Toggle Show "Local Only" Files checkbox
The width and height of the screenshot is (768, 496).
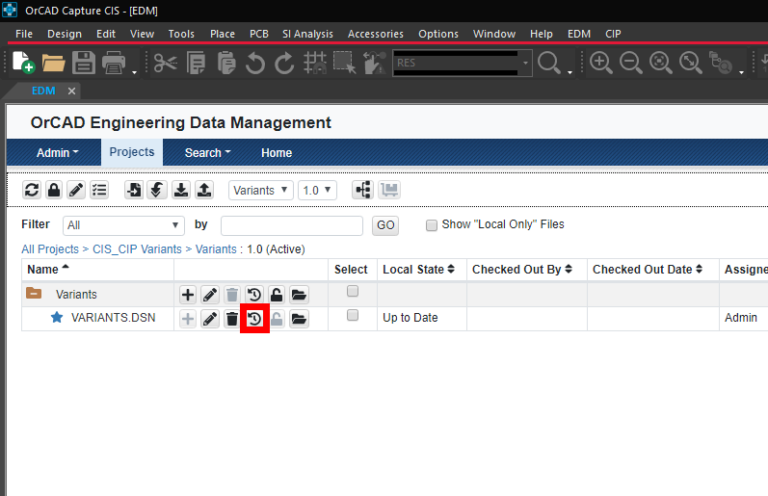coord(432,225)
